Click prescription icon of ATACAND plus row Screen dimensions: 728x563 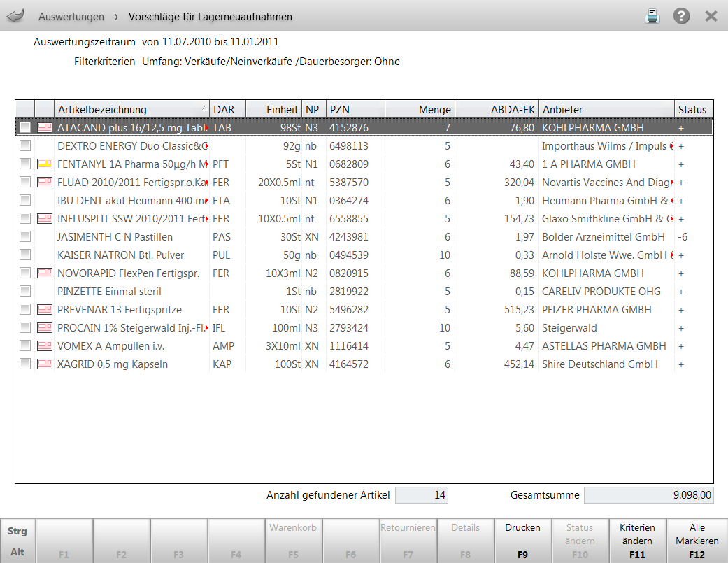(45, 128)
